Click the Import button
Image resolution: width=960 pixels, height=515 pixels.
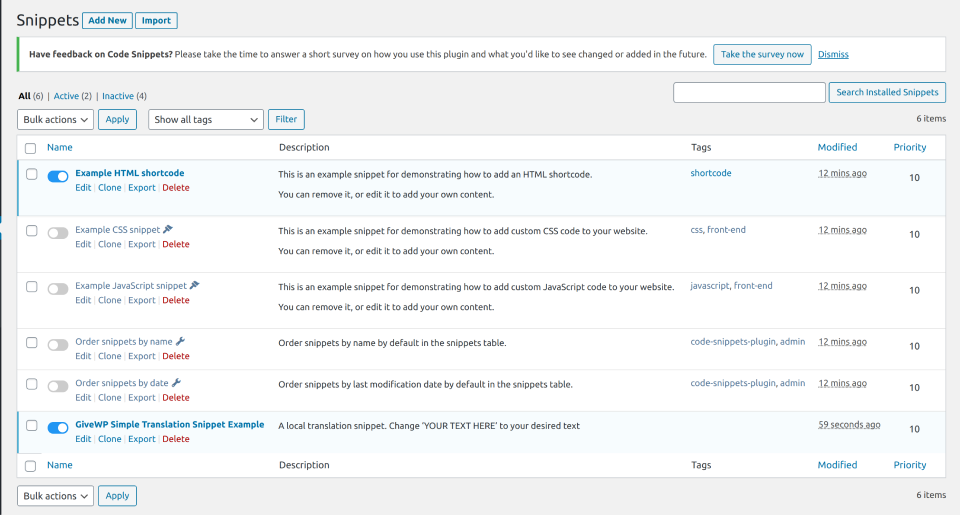pos(156,20)
